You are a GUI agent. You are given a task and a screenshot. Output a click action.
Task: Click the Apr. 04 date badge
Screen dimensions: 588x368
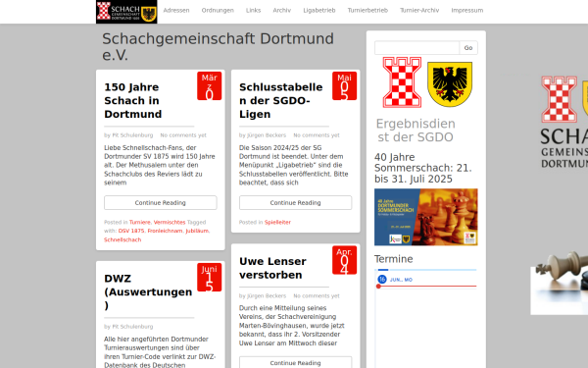[x=344, y=260]
